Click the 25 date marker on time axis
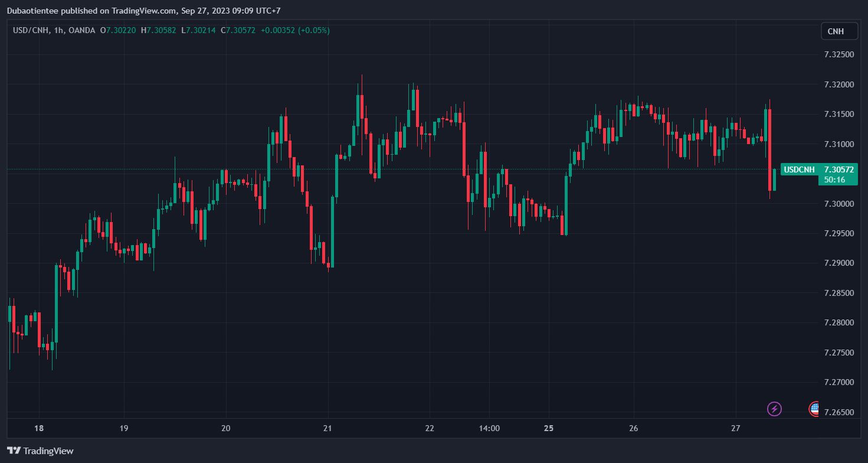Viewport: 868px width, 463px height. 549,428
